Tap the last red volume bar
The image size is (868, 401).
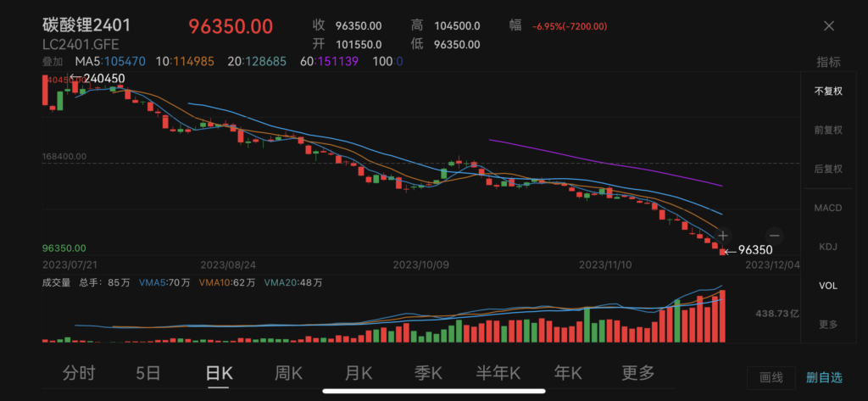722,315
